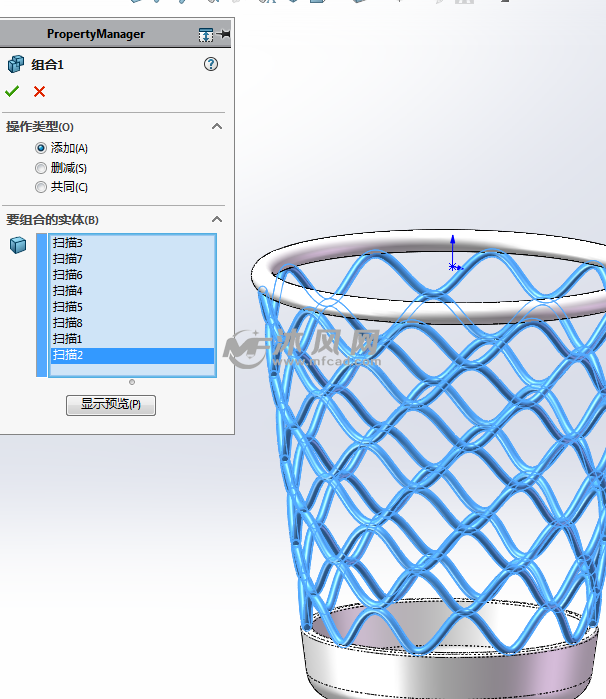Screen dimensions: 606x699
Task: Collapse the 操作类型(O) section
Action: (x=217, y=127)
